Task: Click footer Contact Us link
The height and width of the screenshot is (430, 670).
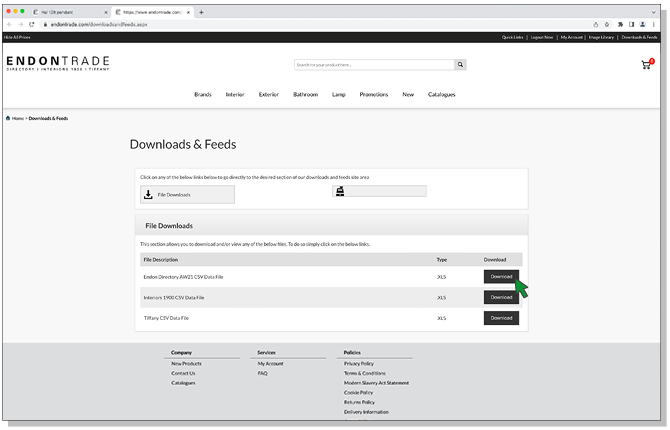Action: pos(183,374)
